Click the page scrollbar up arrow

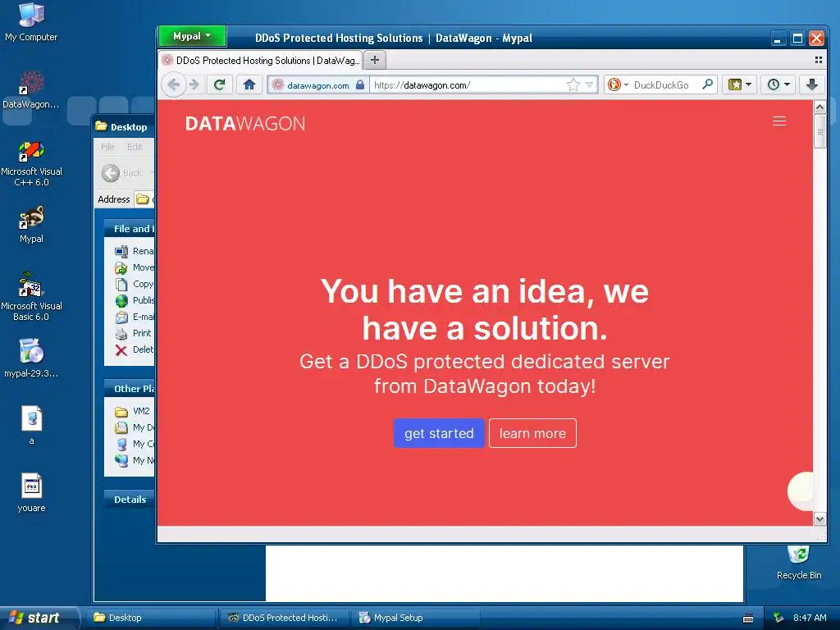point(819,107)
